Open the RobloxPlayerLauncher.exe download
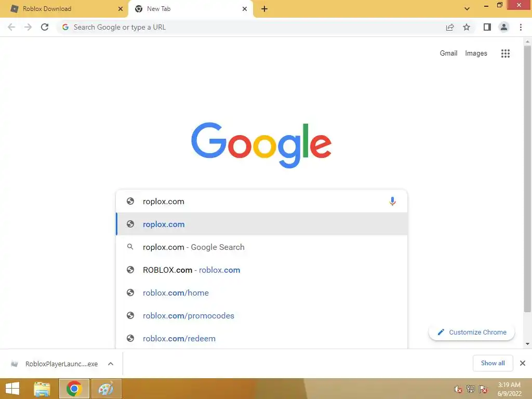 point(55,364)
